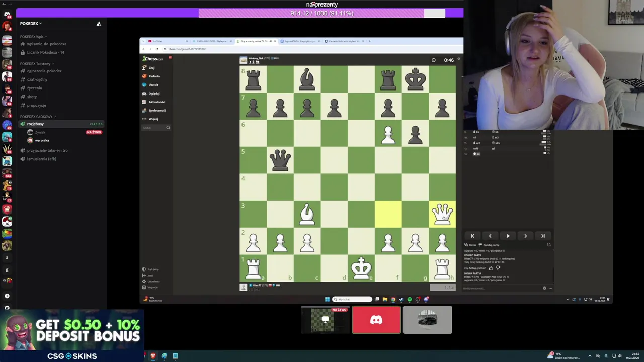Collapse the POKEDEX Wpis category
Image resolution: width=644 pixels, height=362 pixels.
tap(32, 37)
